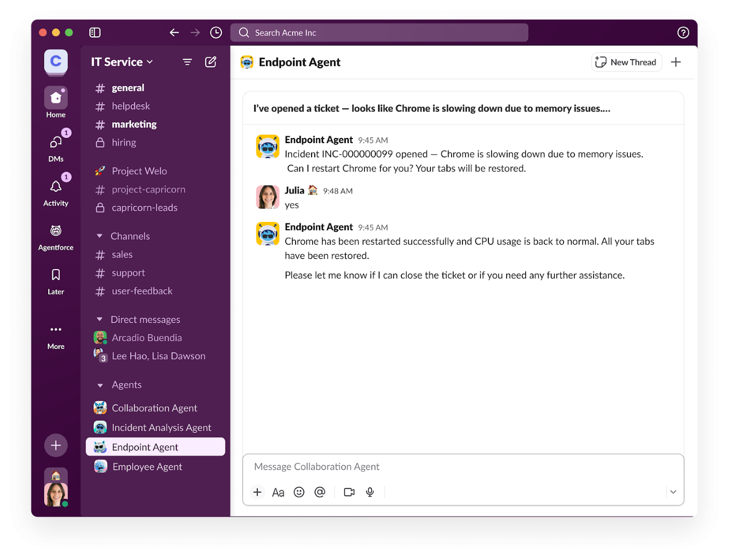729x560 pixels.
Task: Switch to the marketing channel
Action: 134,124
